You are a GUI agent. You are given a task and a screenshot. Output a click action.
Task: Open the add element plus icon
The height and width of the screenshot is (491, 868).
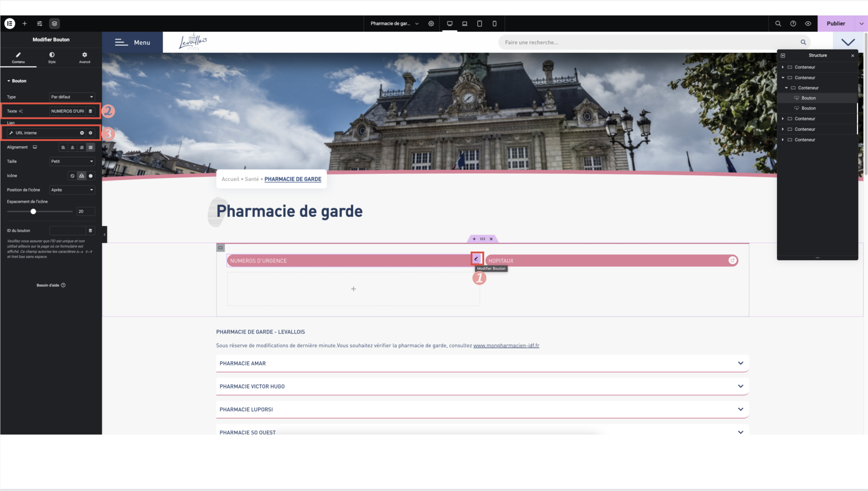(25, 23)
